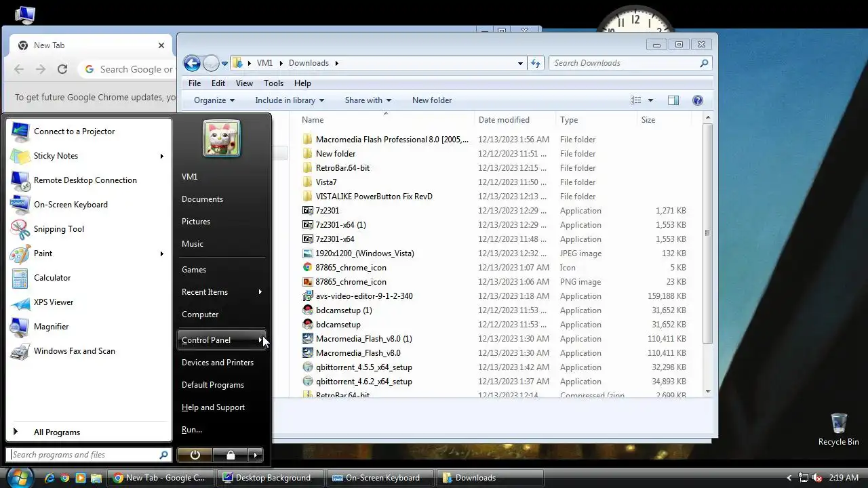Open Documents from the Start menu
This screenshot has width=868, height=488.
pyautogui.click(x=202, y=199)
